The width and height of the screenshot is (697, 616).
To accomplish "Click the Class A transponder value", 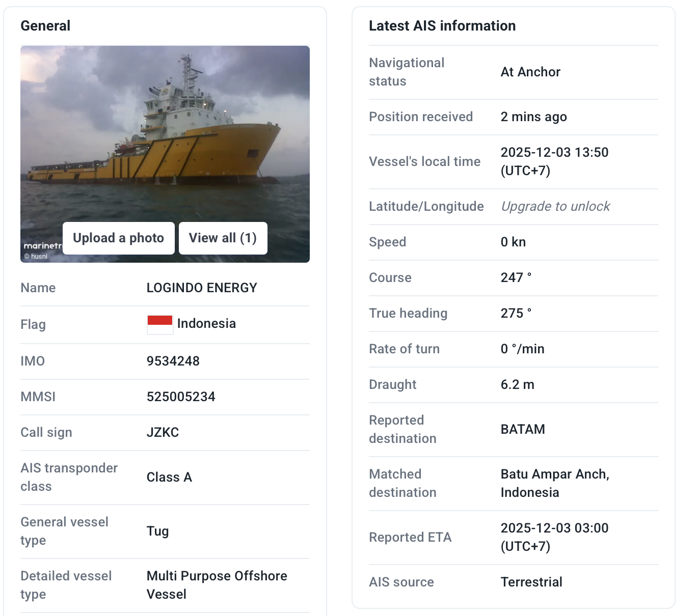I will pyautogui.click(x=169, y=477).
